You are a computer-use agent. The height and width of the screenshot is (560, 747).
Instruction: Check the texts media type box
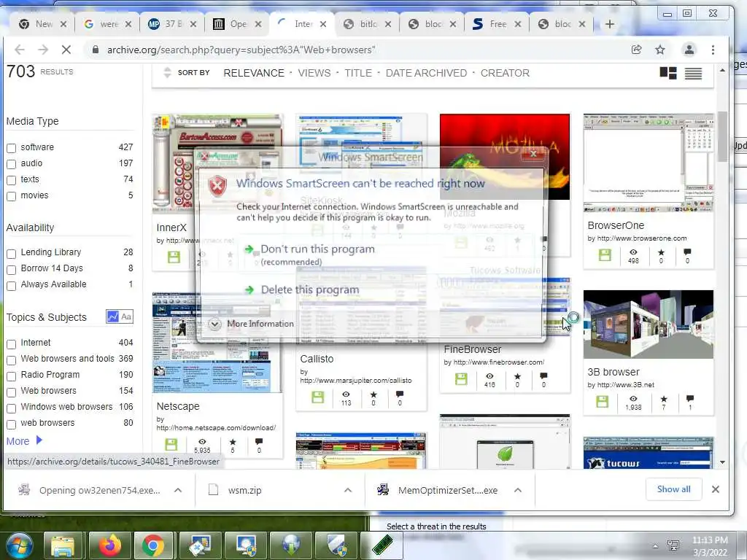point(12,180)
